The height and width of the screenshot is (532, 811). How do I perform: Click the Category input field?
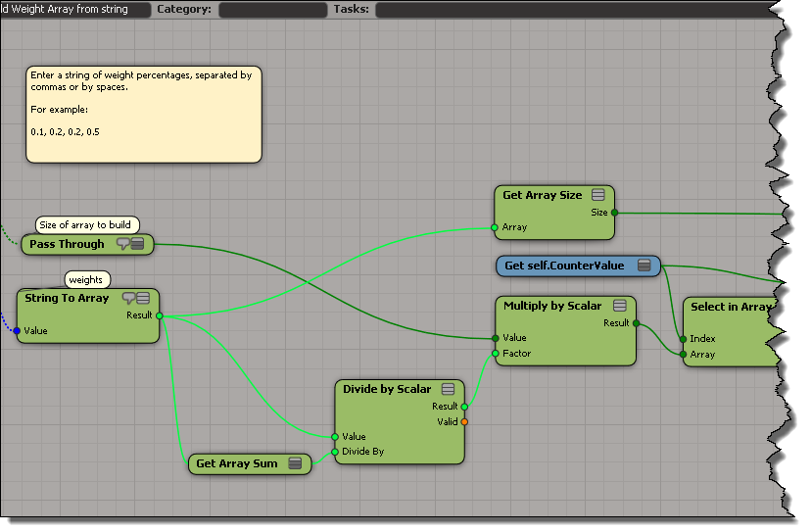[272, 10]
